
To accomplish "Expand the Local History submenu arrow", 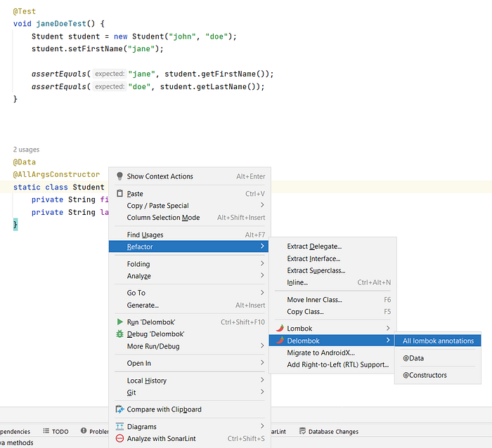I will tap(262, 380).
